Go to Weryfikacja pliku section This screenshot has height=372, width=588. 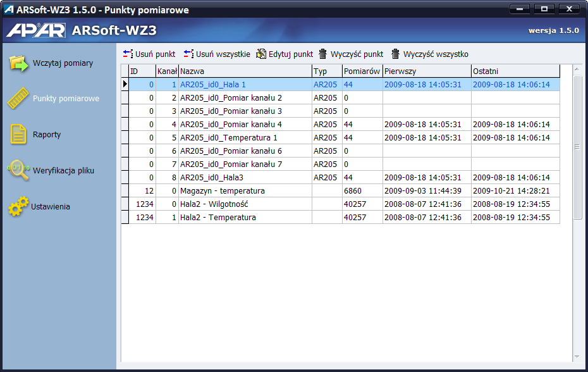point(63,170)
